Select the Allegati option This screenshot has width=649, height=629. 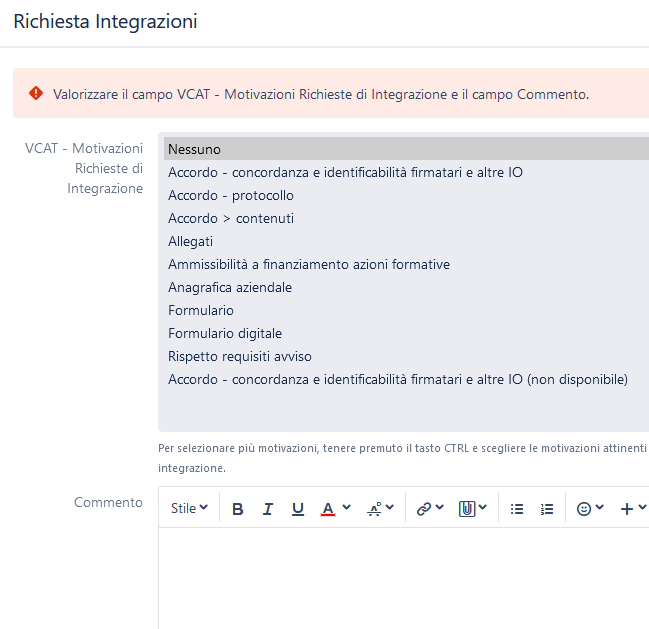(406, 241)
